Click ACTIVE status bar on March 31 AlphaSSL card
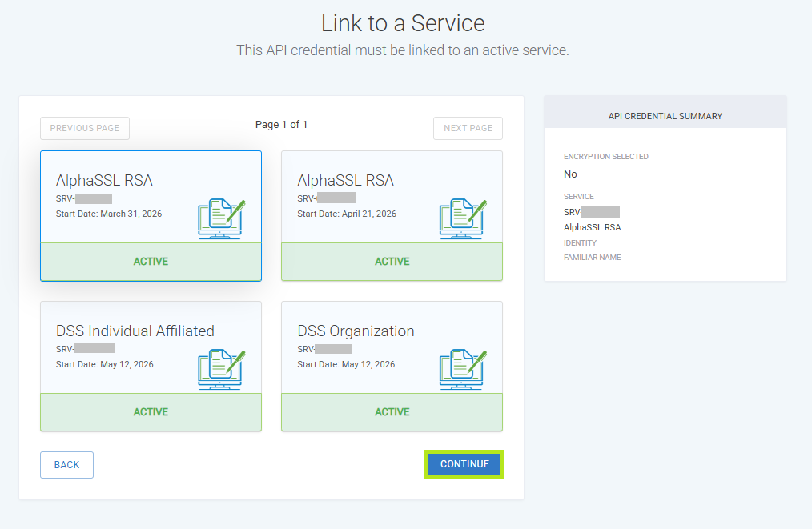Image resolution: width=812 pixels, height=529 pixels. 151,262
